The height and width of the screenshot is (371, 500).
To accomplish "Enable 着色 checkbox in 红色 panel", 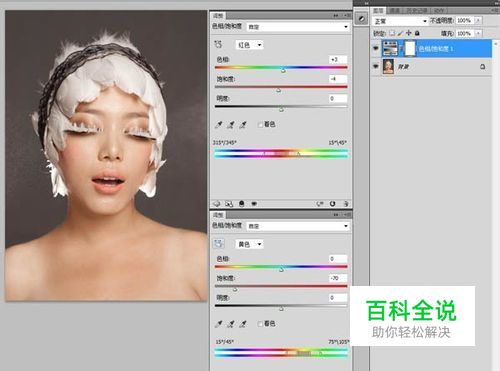I will coord(260,125).
